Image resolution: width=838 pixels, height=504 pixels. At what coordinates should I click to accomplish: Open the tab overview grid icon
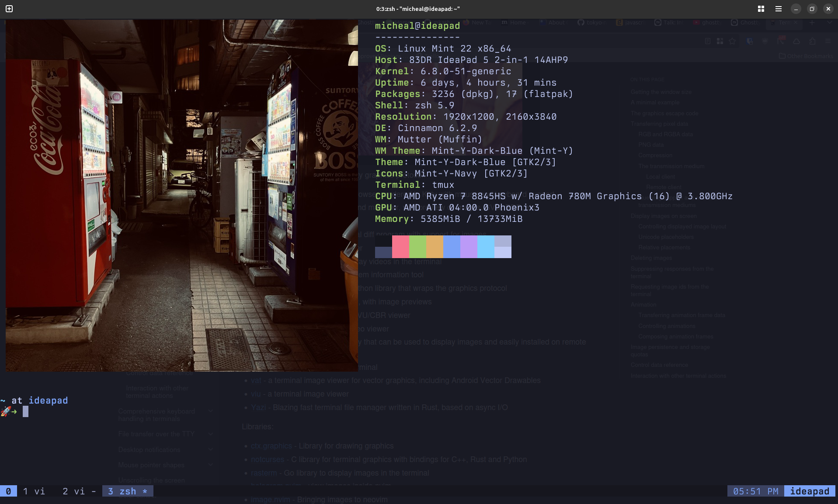pyautogui.click(x=761, y=9)
